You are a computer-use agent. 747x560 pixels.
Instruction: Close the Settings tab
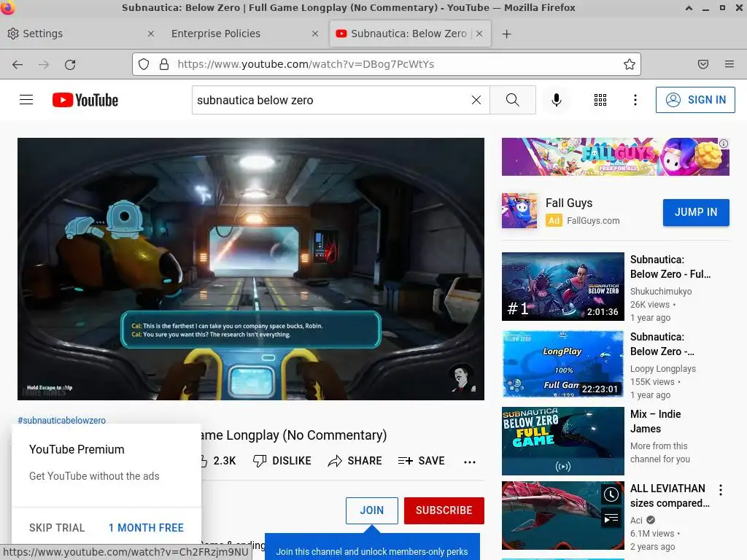[150, 34]
